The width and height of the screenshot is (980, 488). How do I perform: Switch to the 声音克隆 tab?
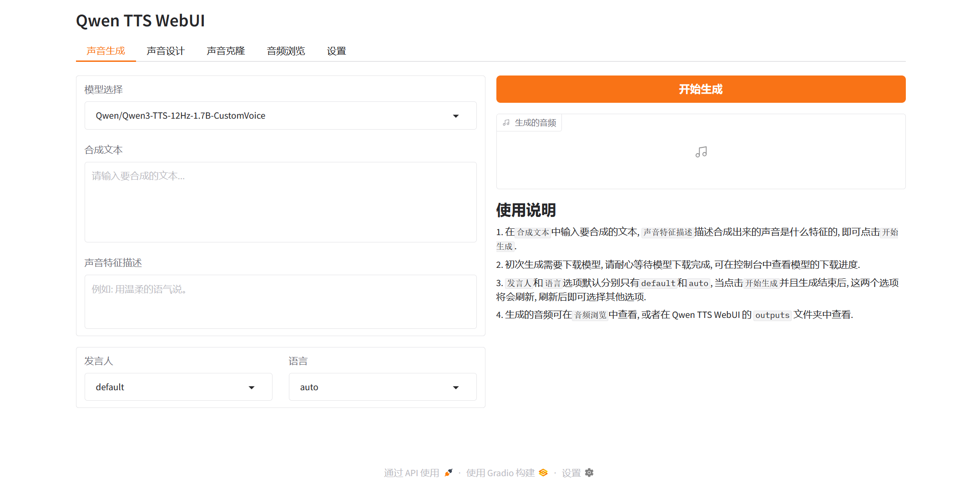[x=226, y=51]
